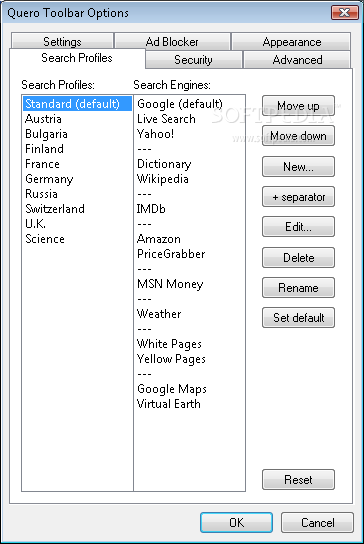Click the Move down button
Viewport: 364px width, 544px height.
[x=298, y=136]
